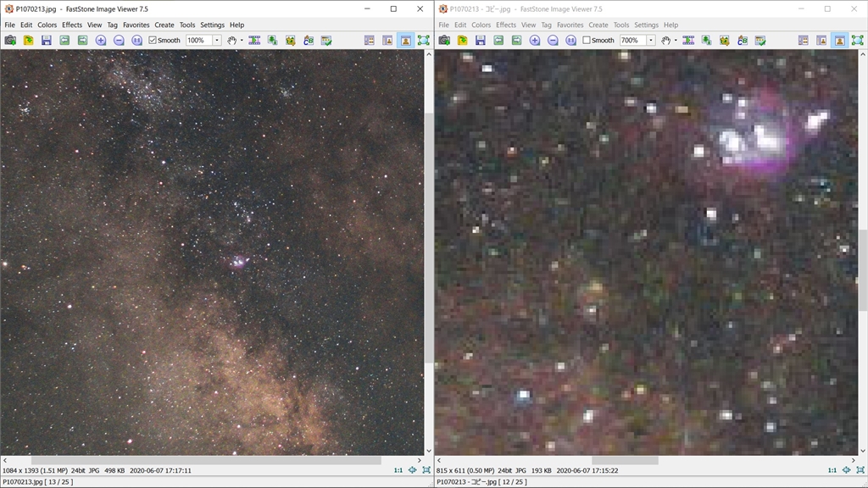Open the 700% zoom level dropdown
Viewport: 868px width, 488px height.
coord(651,40)
